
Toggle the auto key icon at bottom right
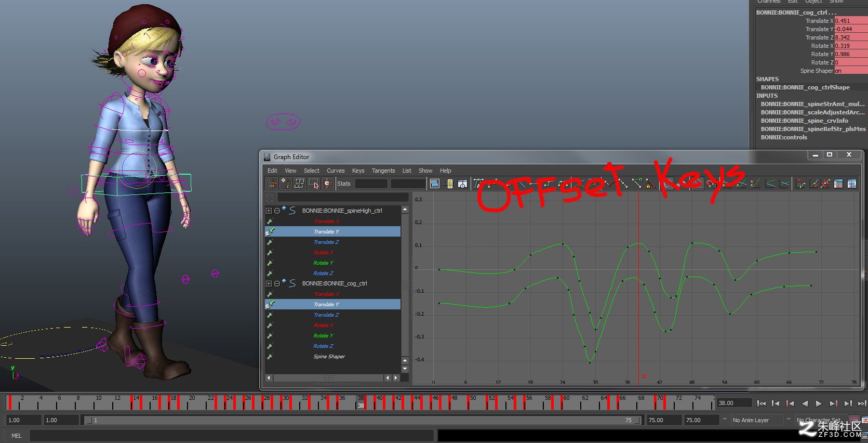click(853, 419)
